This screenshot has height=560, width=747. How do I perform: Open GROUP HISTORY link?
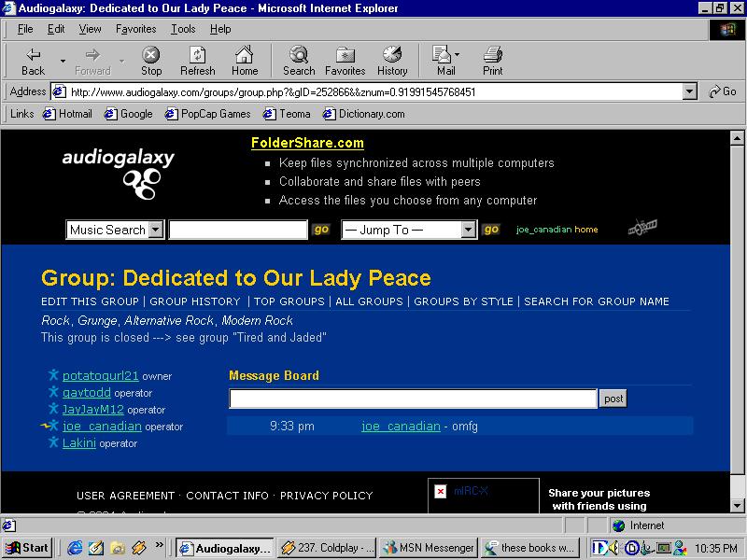tap(195, 301)
